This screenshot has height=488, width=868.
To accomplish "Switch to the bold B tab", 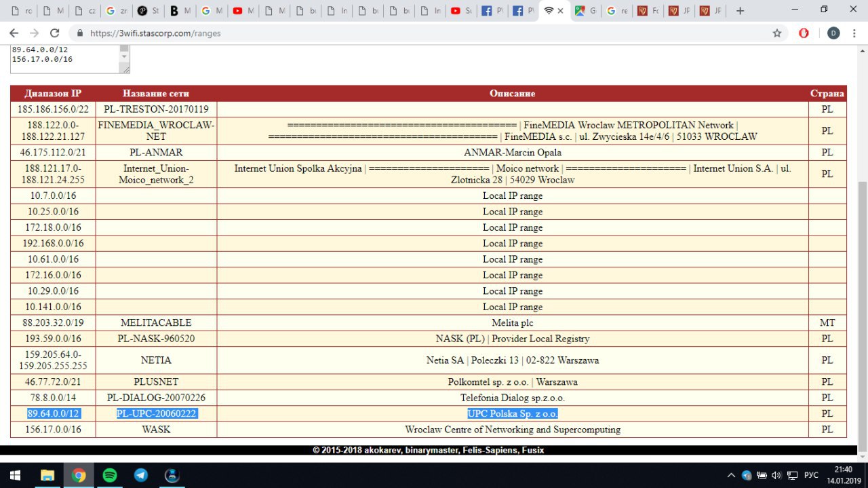I will click(180, 11).
